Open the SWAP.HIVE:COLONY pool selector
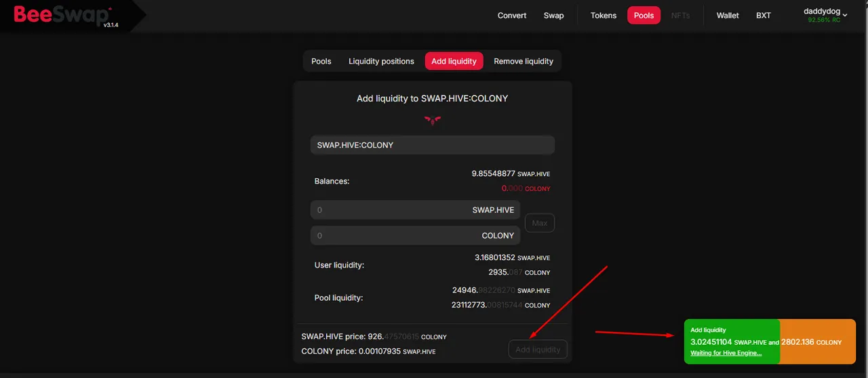Viewport: 868px width, 378px height. [433, 145]
